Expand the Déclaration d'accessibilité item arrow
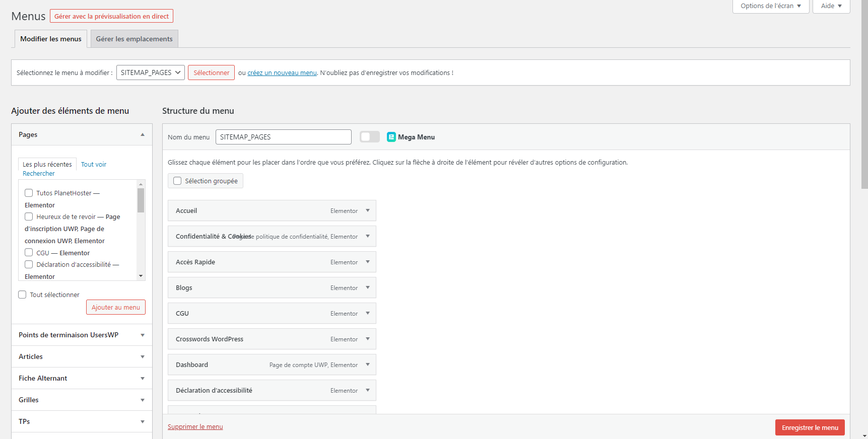 point(368,390)
